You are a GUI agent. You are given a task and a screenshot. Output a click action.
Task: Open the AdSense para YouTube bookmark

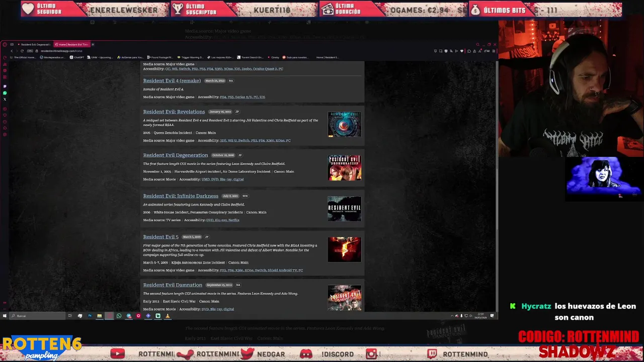[x=130, y=57]
